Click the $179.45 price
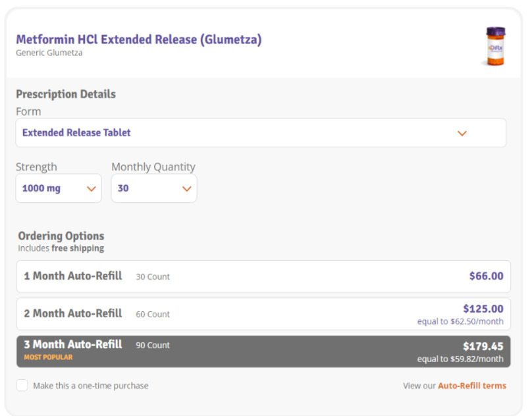532x416 pixels. 483,346
